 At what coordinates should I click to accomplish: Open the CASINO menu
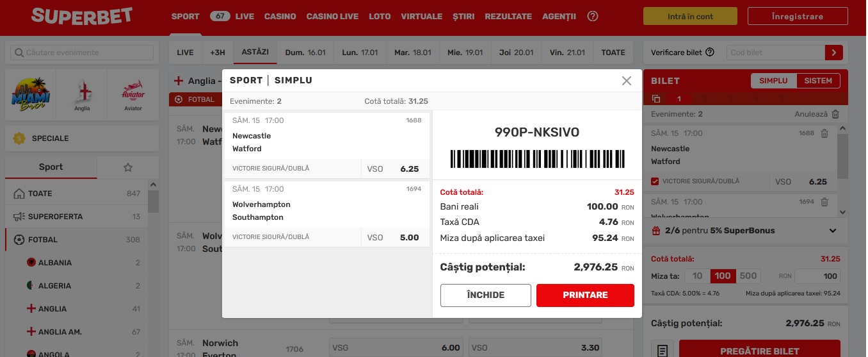click(x=280, y=16)
